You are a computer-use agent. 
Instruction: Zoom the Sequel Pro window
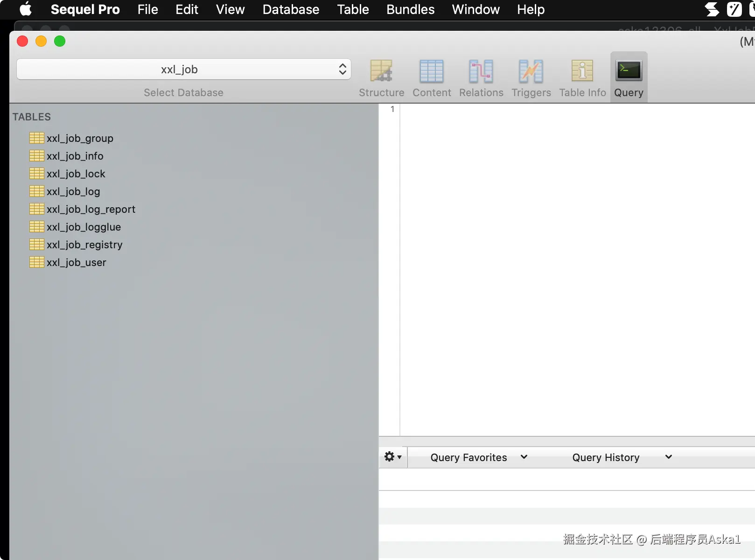[x=60, y=41]
